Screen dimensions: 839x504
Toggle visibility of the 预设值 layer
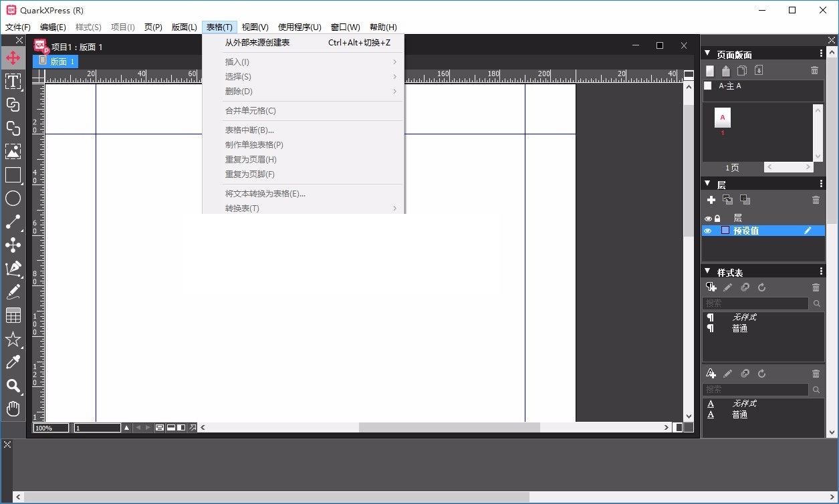(708, 231)
